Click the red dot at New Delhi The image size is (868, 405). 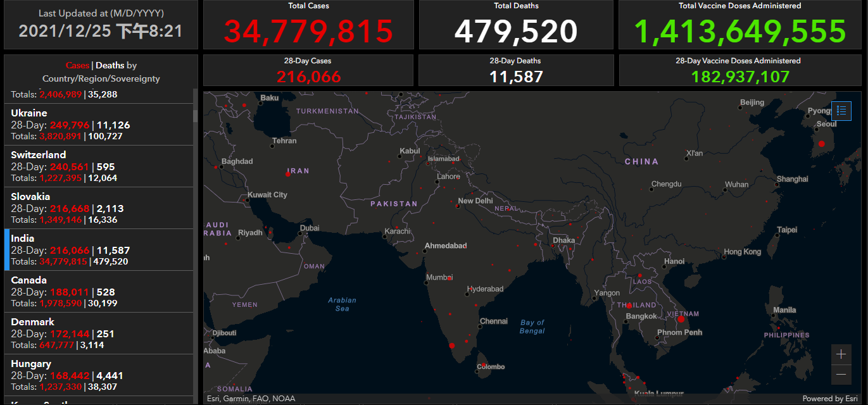(458, 206)
